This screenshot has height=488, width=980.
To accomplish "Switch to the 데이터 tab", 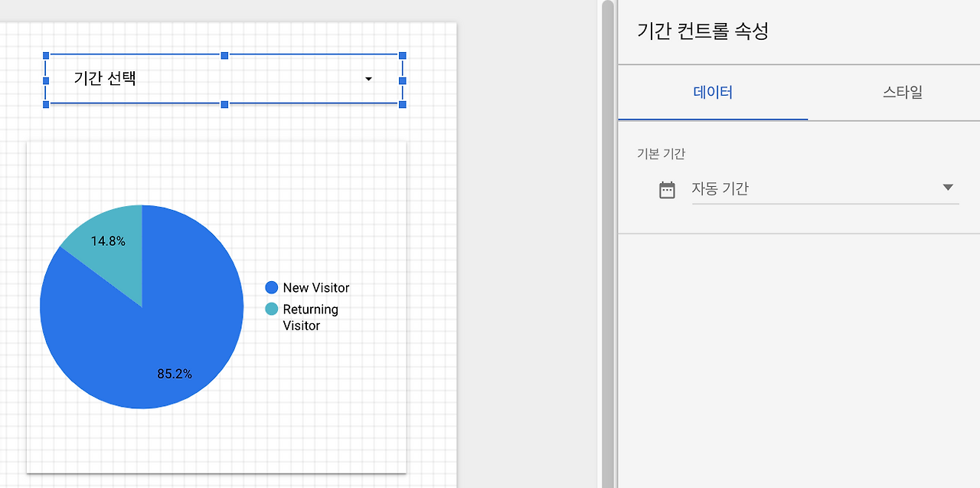I will 713,92.
